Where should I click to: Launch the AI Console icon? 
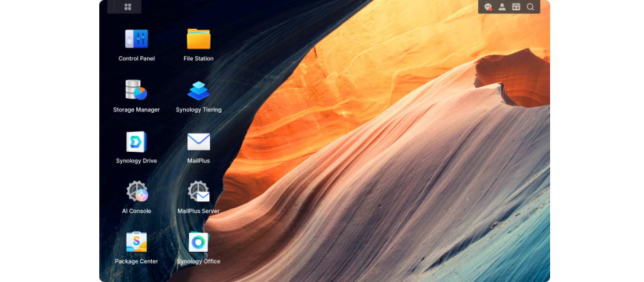[x=136, y=192]
